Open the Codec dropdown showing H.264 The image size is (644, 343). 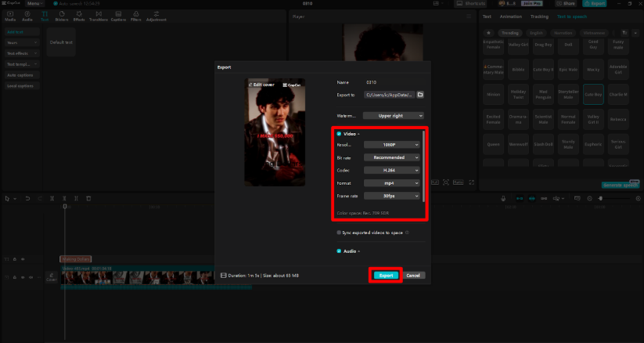(391, 170)
